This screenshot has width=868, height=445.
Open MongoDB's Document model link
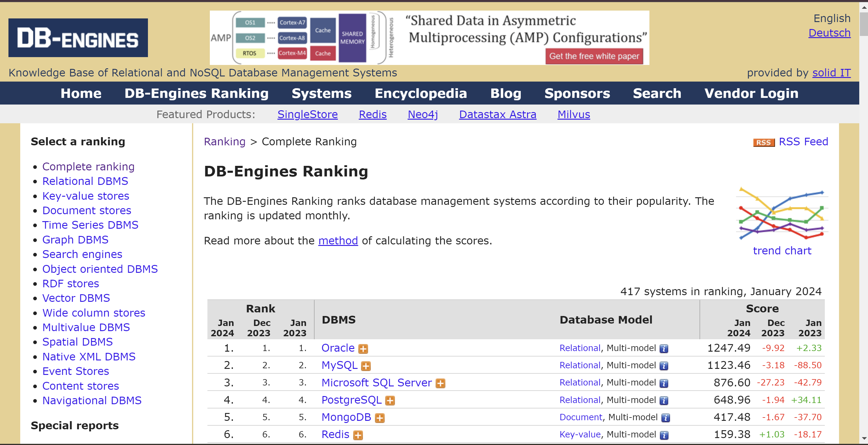click(581, 417)
